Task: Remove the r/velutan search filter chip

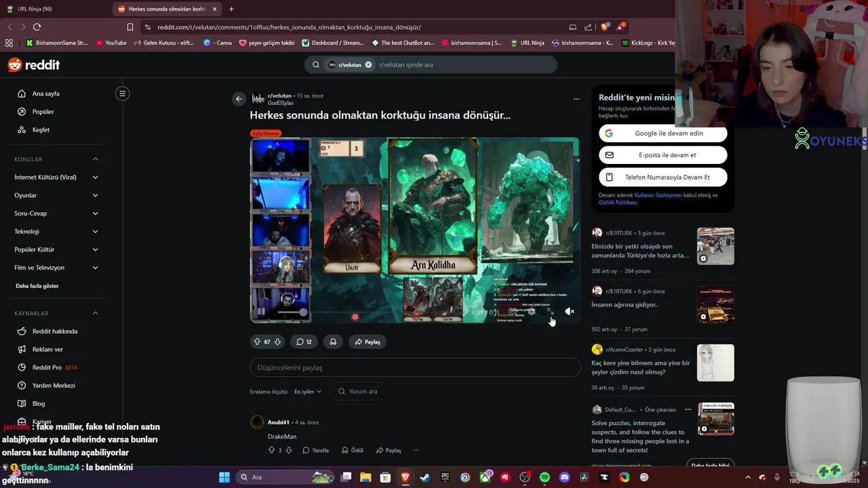Action: click(x=368, y=64)
